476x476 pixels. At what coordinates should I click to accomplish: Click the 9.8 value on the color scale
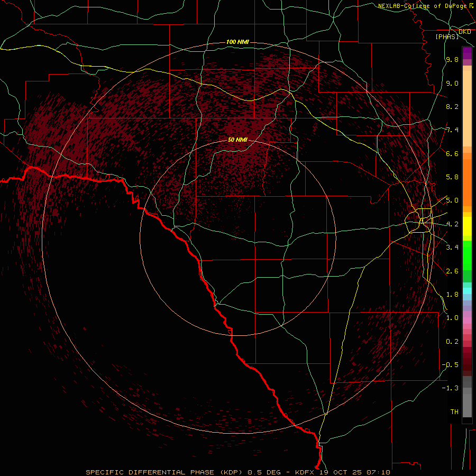(x=452, y=59)
